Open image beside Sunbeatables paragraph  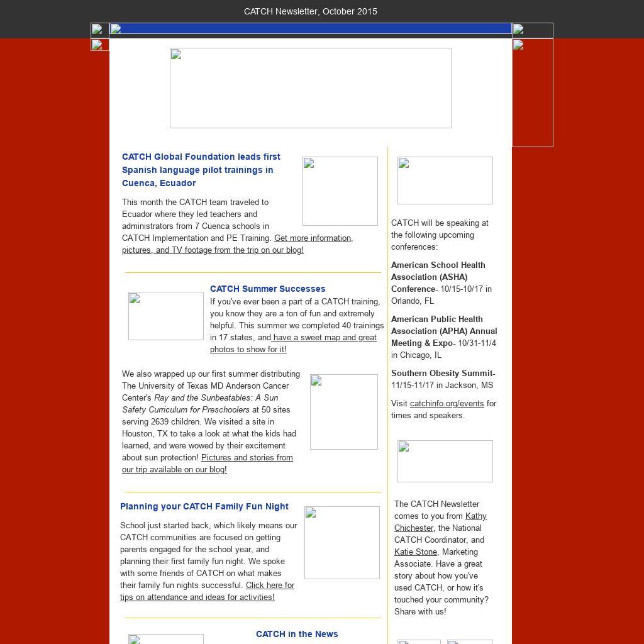343,412
